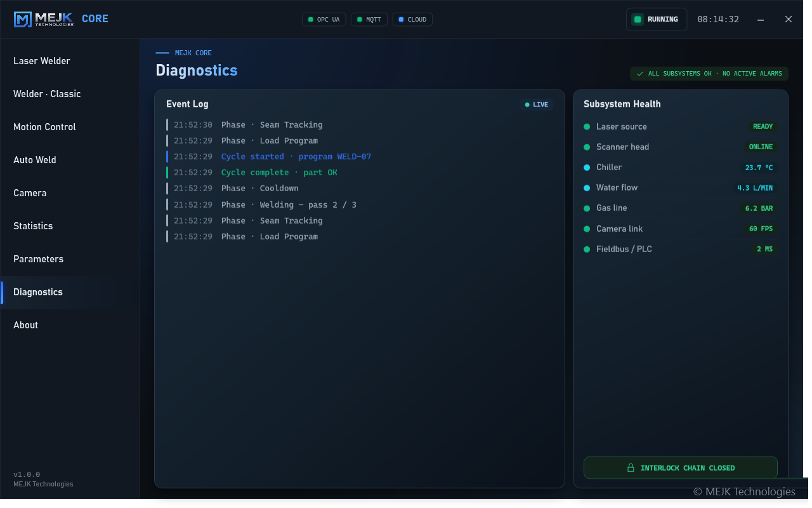Click the Scanner head ONLINE badge
The image size is (812, 508).
(x=761, y=147)
